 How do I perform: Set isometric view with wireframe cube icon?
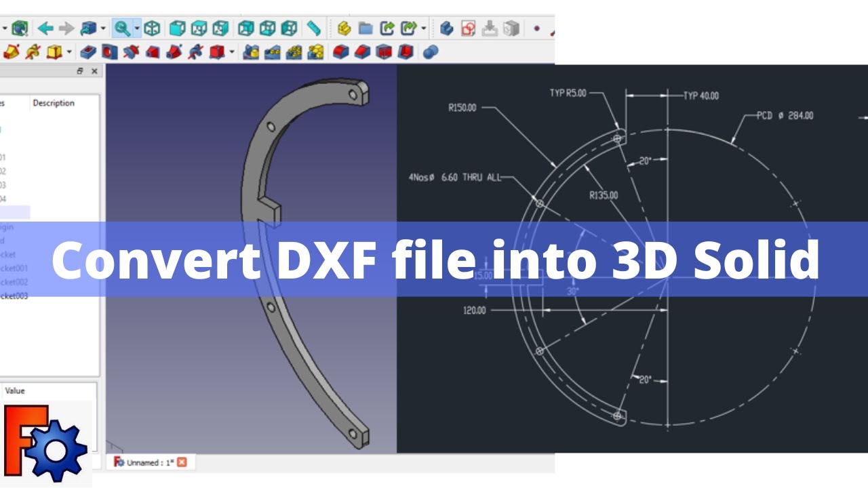coord(152,28)
